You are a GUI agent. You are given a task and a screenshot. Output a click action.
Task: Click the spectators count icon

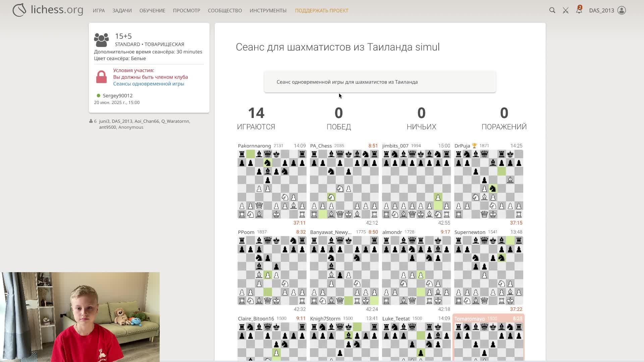91,121
